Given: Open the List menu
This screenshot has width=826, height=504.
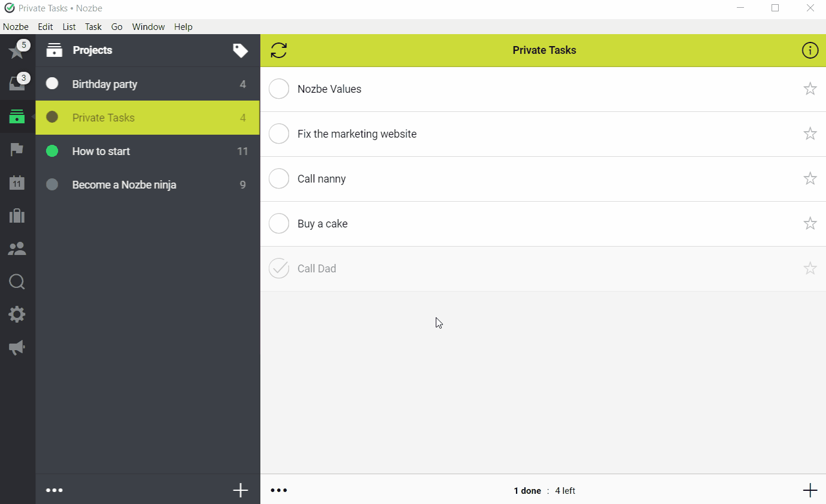Looking at the screenshot, I should pyautogui.click(x=69, y=27).
